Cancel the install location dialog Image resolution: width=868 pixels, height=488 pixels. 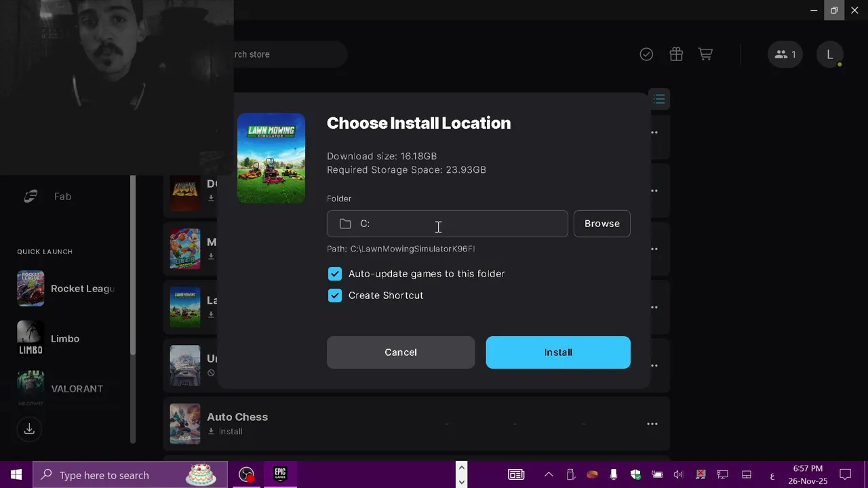[x=401, y=352]
